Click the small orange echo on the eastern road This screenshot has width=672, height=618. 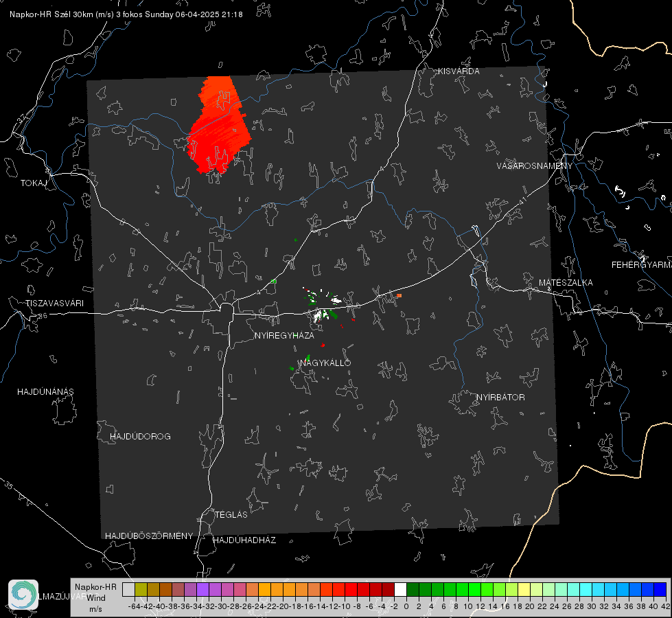tap(399, 295)
